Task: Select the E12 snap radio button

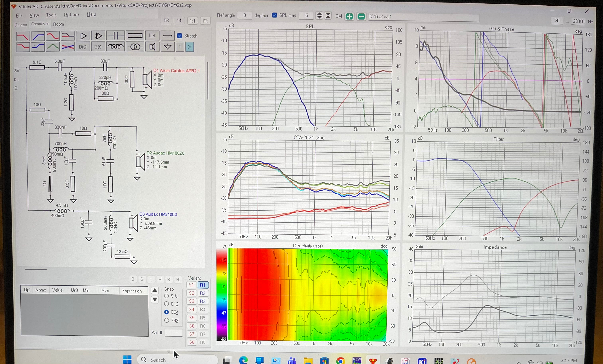Action: click(167, 304)
